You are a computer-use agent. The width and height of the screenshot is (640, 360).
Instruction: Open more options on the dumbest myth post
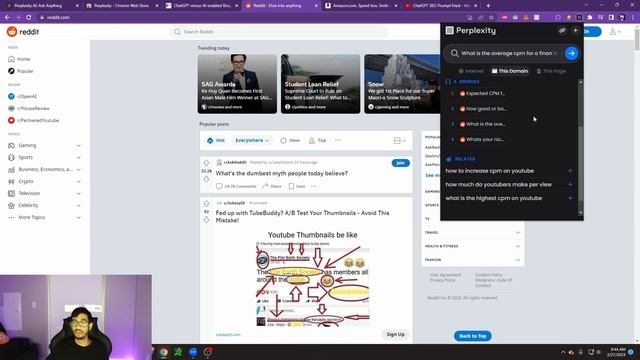[x=314, y=186]
